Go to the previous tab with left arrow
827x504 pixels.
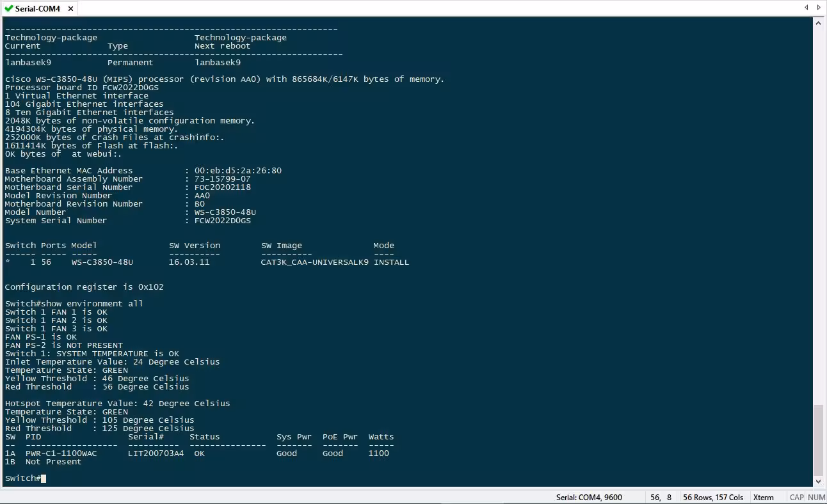807,8
